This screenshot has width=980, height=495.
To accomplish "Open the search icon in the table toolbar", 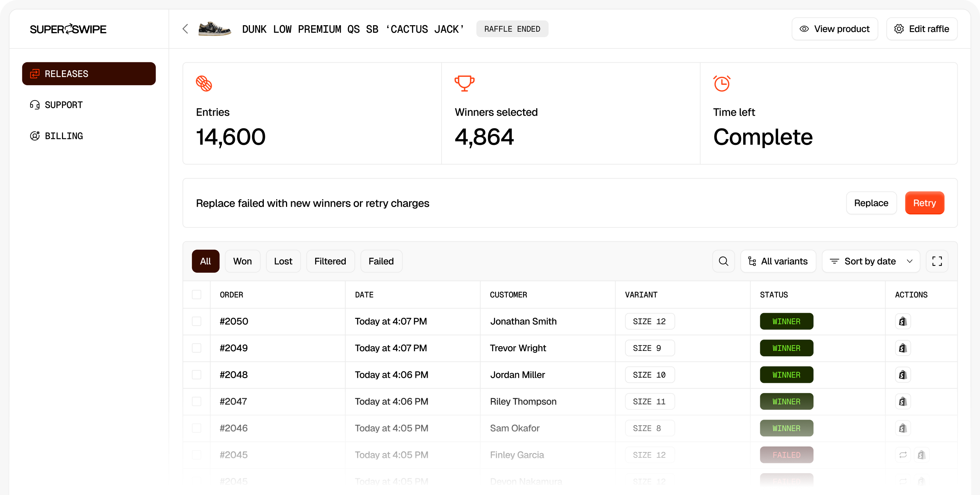I will pyautogui.click(x=723, y=261).
